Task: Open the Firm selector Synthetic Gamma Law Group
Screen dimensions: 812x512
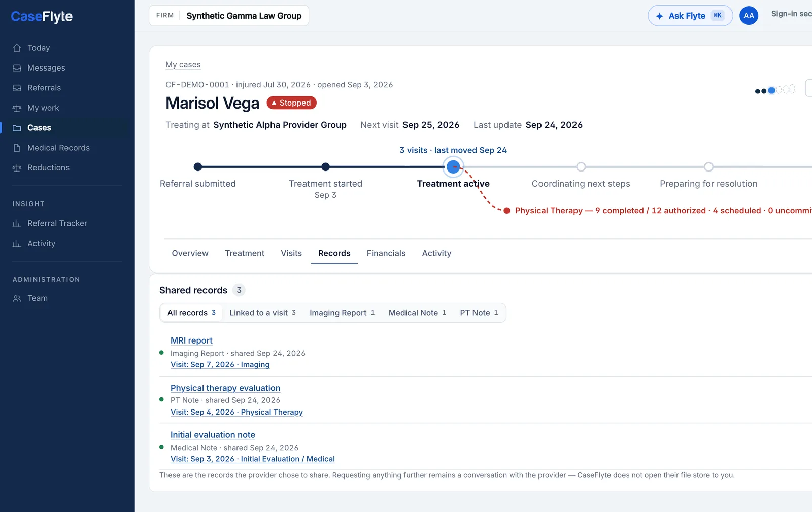Action: [x=229, y=16]
